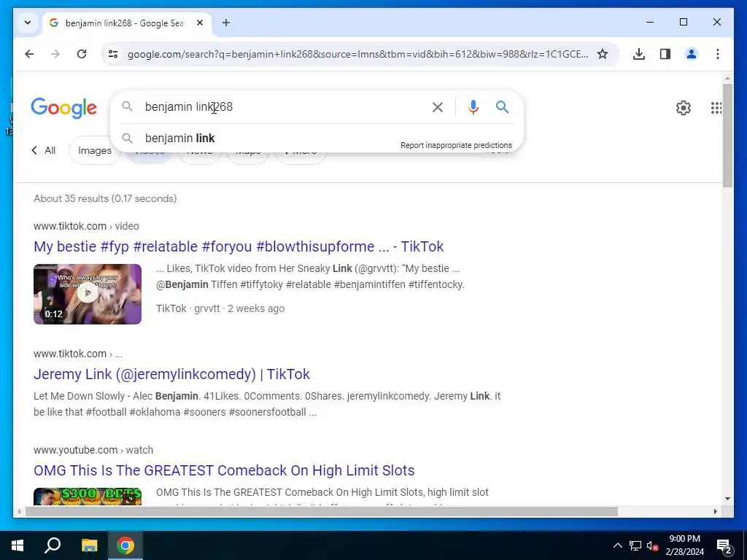Play the 0:12 TikTok video thumbnail
The width and height of the screenshot is (747, 560).
click(88, 294)
